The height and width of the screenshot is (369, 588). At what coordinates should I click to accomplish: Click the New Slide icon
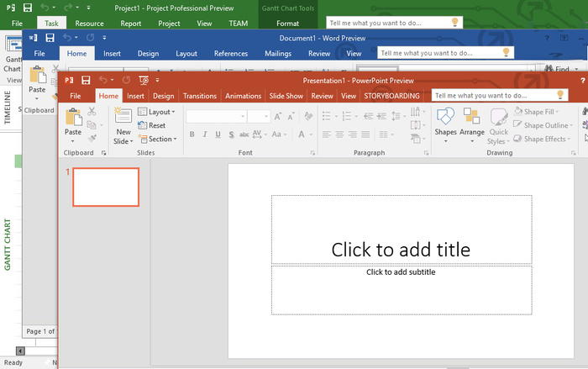pos(123,117)
